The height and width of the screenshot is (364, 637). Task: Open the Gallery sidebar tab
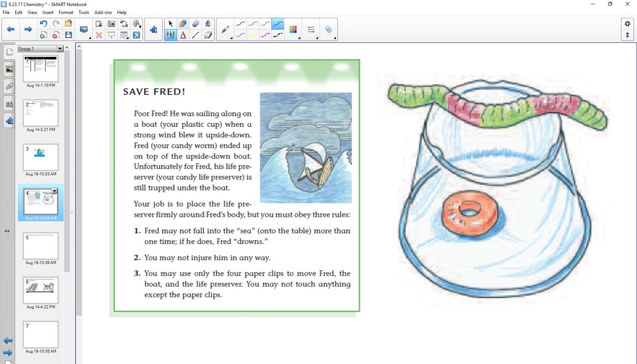[x=9, y=69]
